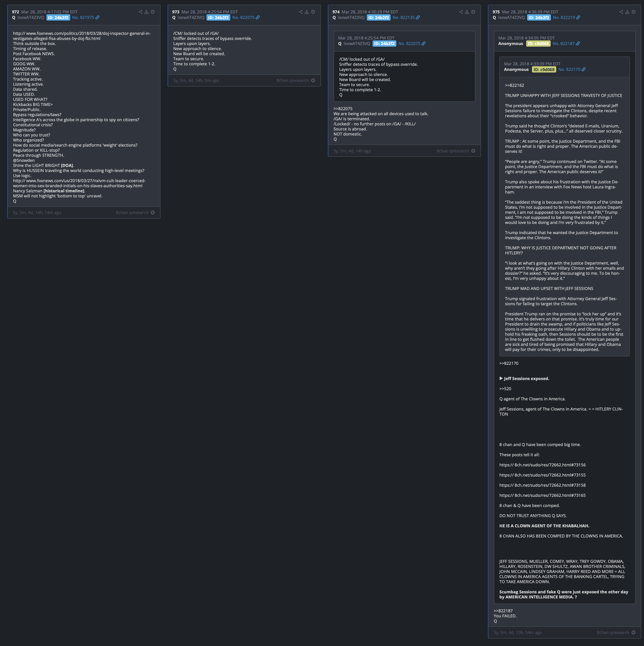Click chain-link icon next to No. 822170
The width and height of the screenshot is (644, 646).
pyautogui.click(x=584, y=69)
